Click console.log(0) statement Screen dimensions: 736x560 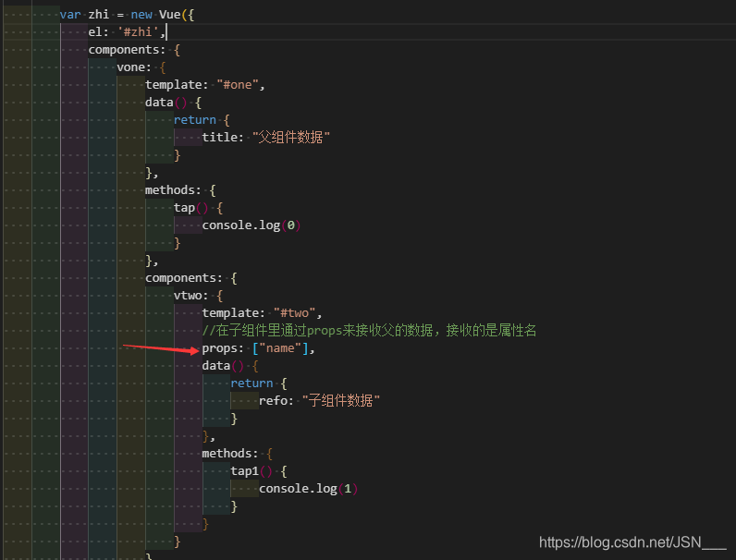[251, 225]
